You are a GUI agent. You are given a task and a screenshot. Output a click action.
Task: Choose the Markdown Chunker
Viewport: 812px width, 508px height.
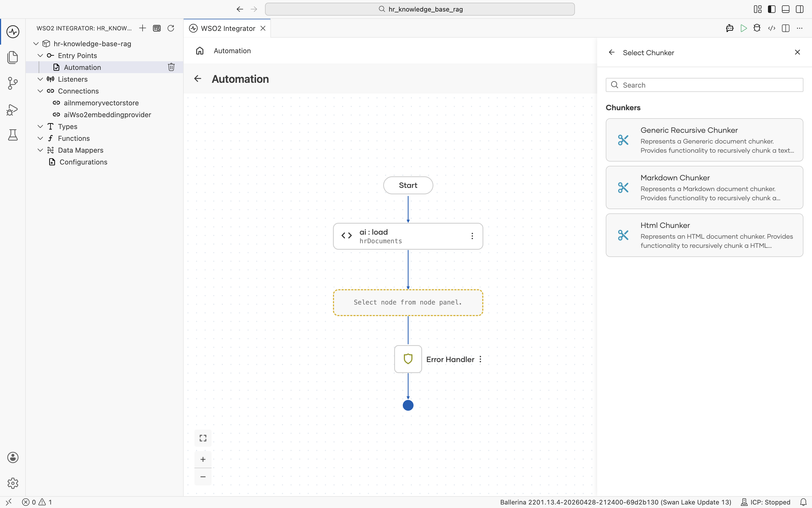pos(704,188)
